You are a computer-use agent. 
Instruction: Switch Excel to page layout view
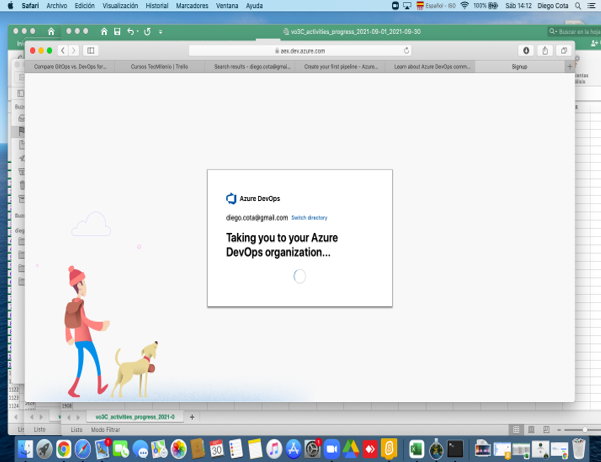(x=531, y=430)
